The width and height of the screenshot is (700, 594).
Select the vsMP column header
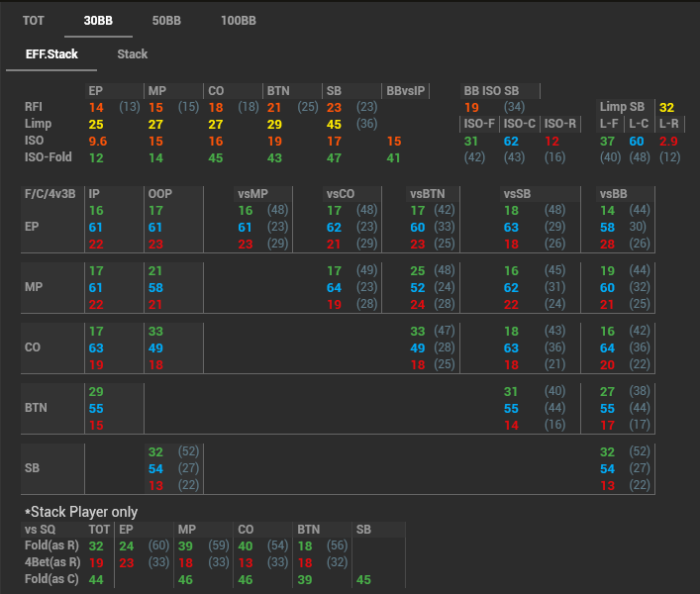click(x=252, y=194)
